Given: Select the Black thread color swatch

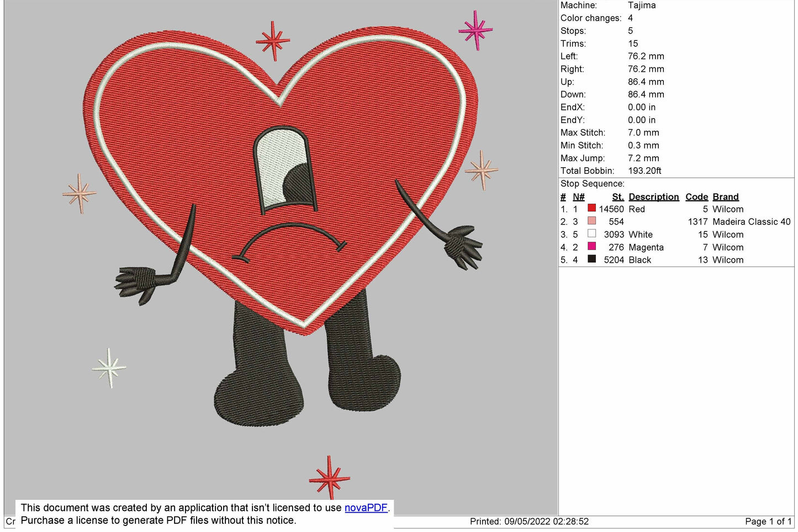Looking at the screenshot, I should point(591,259).
